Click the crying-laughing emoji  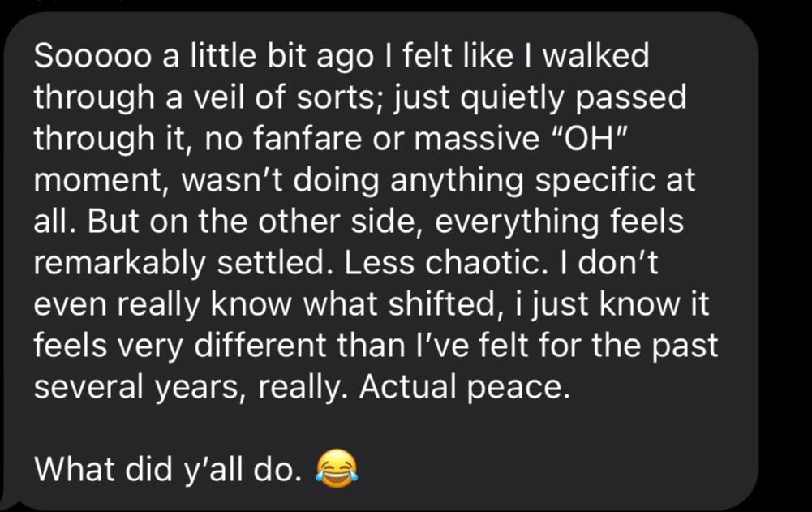click(x=337, y=468)
